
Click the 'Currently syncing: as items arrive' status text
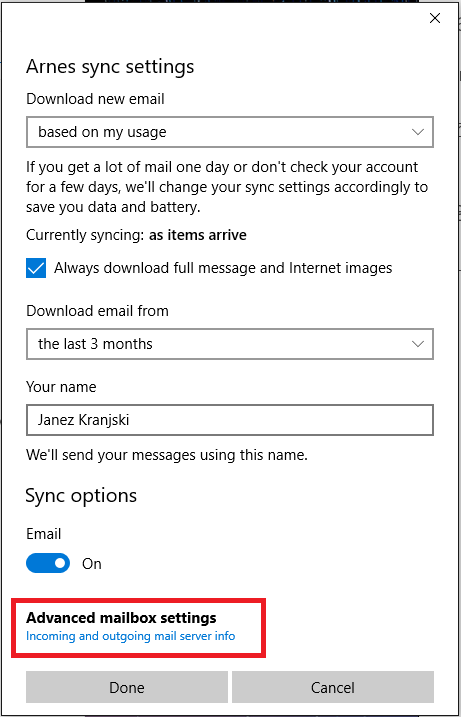coord(136,235)
